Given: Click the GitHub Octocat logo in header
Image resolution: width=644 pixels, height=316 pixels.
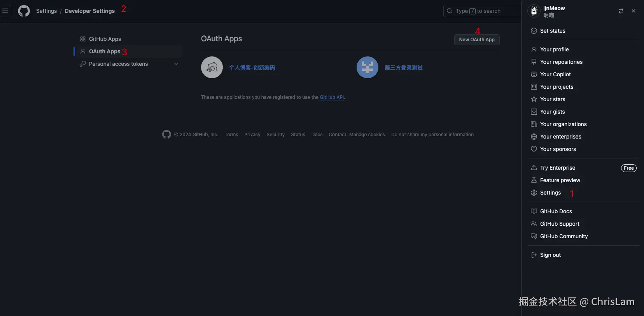Looking at the screenshot, I should [x=24, y=11].
